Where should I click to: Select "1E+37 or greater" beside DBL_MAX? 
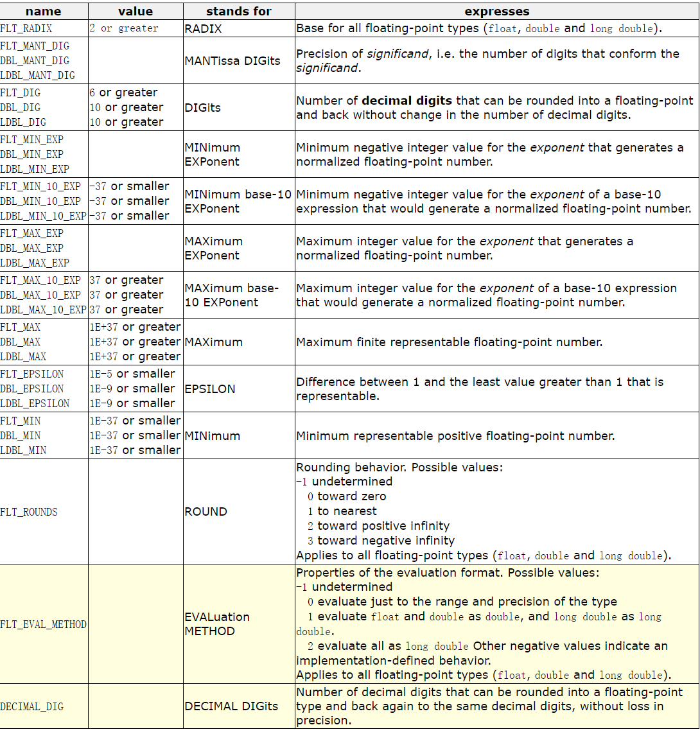coord(135,342)
